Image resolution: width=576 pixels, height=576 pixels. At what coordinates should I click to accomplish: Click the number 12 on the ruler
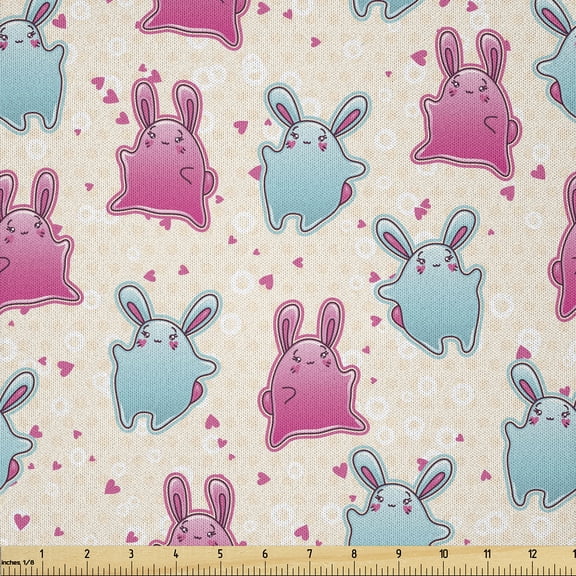[x=532, y=554]
